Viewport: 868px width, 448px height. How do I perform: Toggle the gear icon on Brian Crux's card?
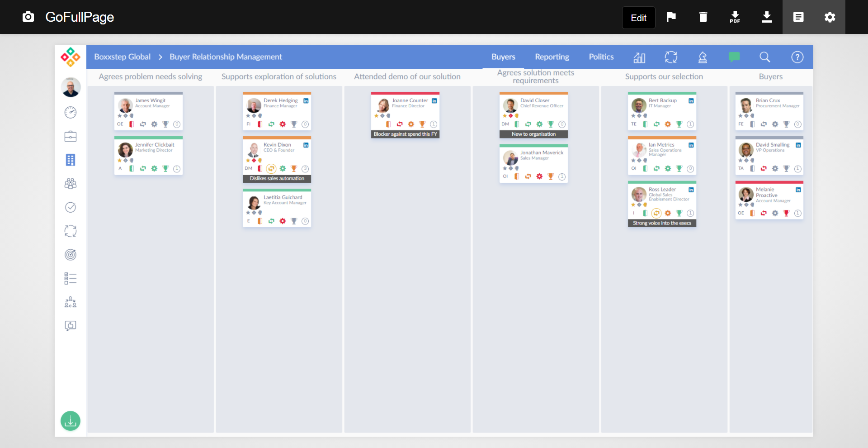pos(775,124)
